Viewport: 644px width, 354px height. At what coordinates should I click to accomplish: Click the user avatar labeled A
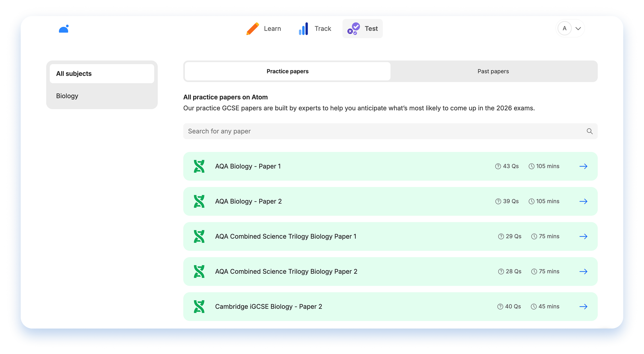click(x=564, y=28)
